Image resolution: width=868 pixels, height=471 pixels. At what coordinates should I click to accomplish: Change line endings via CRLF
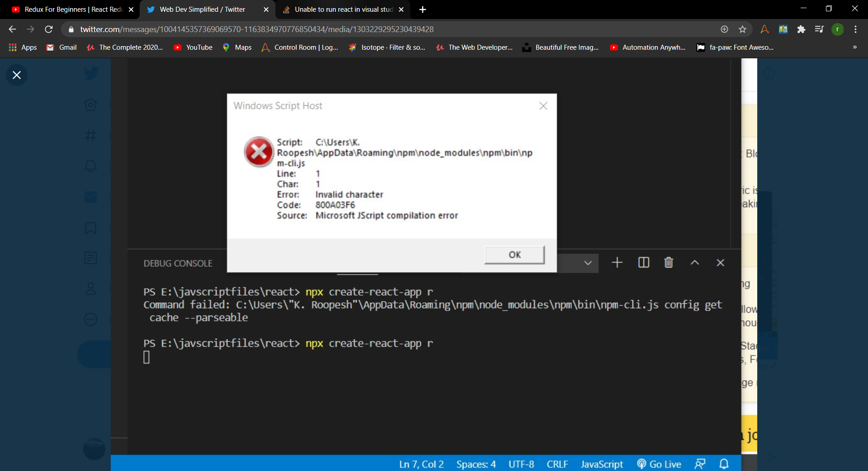pos(557,464)
